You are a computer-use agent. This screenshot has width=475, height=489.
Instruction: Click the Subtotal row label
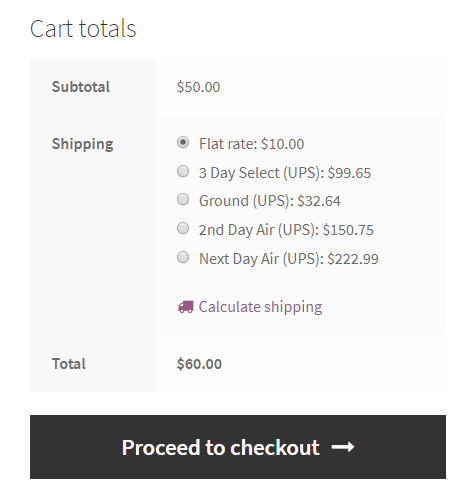81,87
